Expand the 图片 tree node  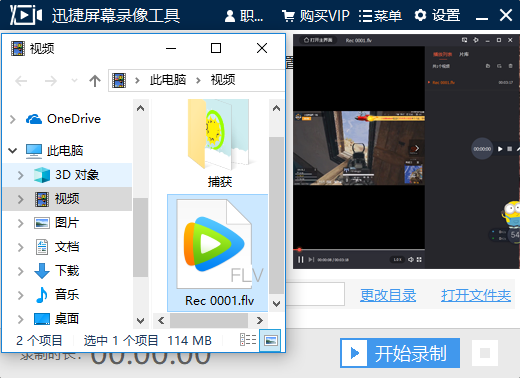click(x=21, y=223)
